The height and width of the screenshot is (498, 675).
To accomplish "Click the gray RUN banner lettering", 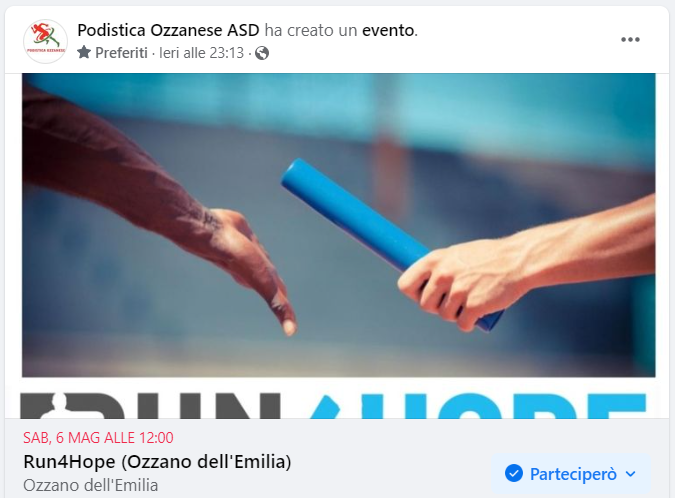I will tap(151, 406).
